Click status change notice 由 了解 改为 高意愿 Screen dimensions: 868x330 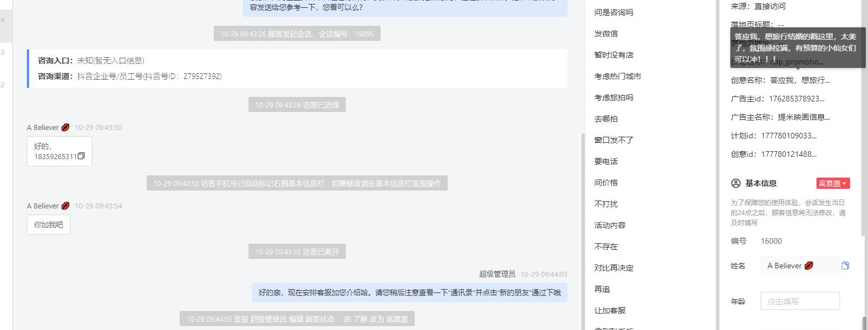[297, 319]
